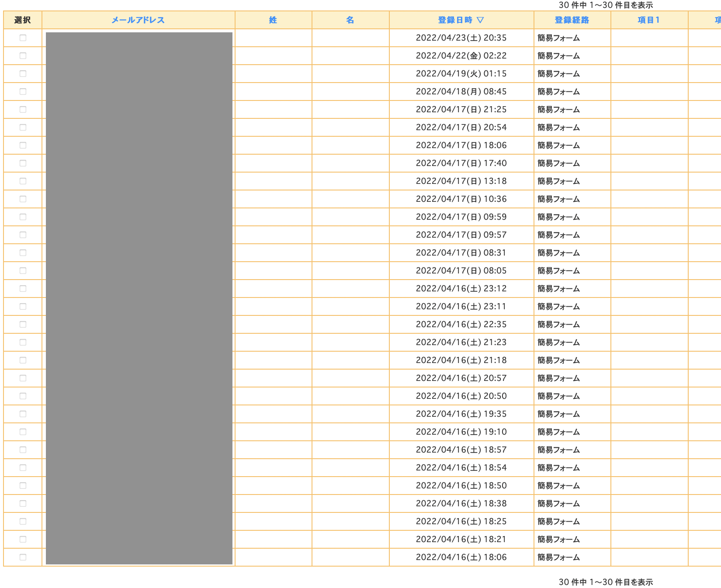Viewport: 721px width, 588px height.
Task: Click the date text 2022/04/17(日) 13:18
Action: coord(461,181)
